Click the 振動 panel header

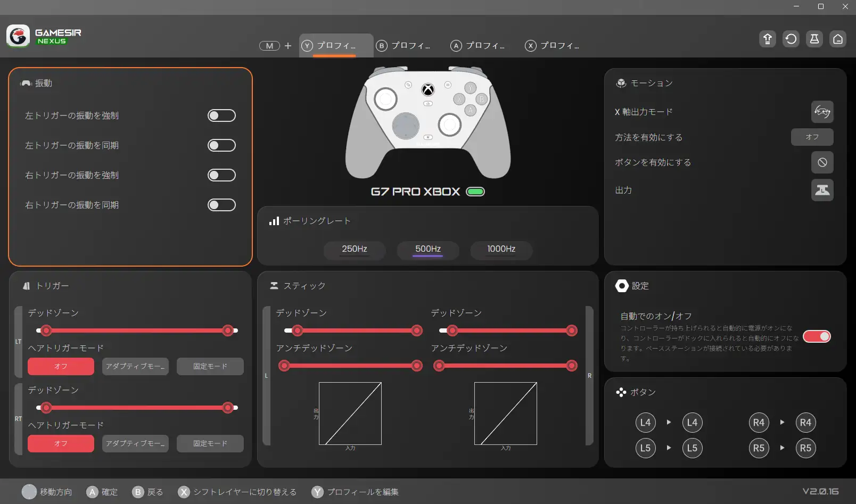click(36, 83)
